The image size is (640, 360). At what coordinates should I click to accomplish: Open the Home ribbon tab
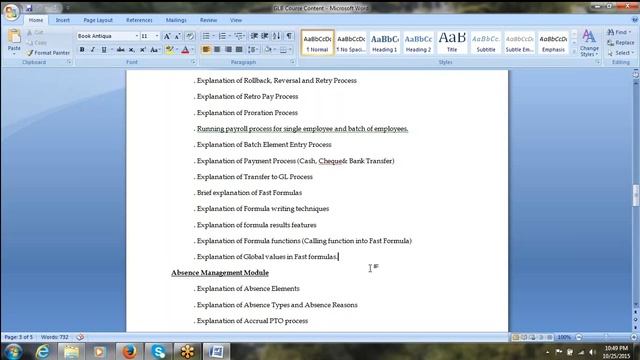[36, 20]
